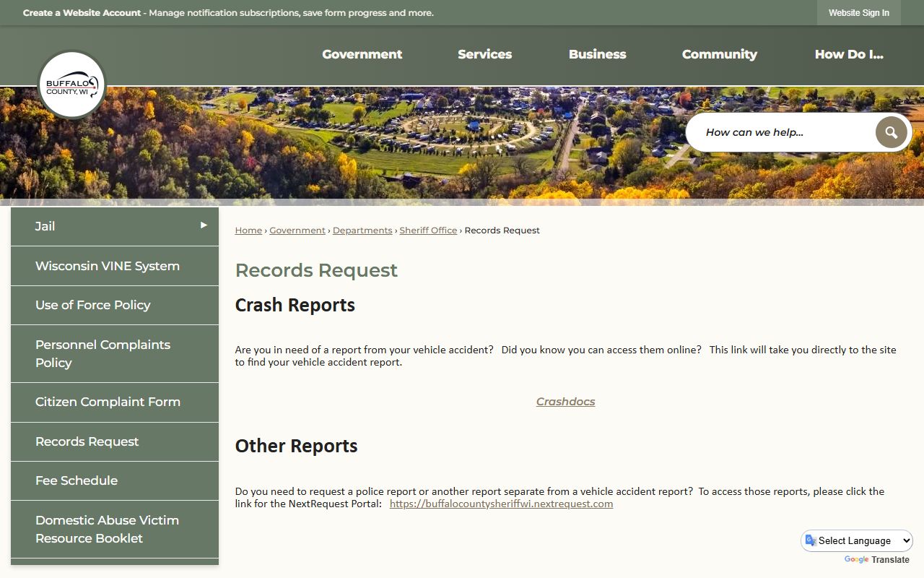The image size is (924, 578).
Task: Open Personnel Complaints Policy sidebar item
Action: tap(115, 353)
